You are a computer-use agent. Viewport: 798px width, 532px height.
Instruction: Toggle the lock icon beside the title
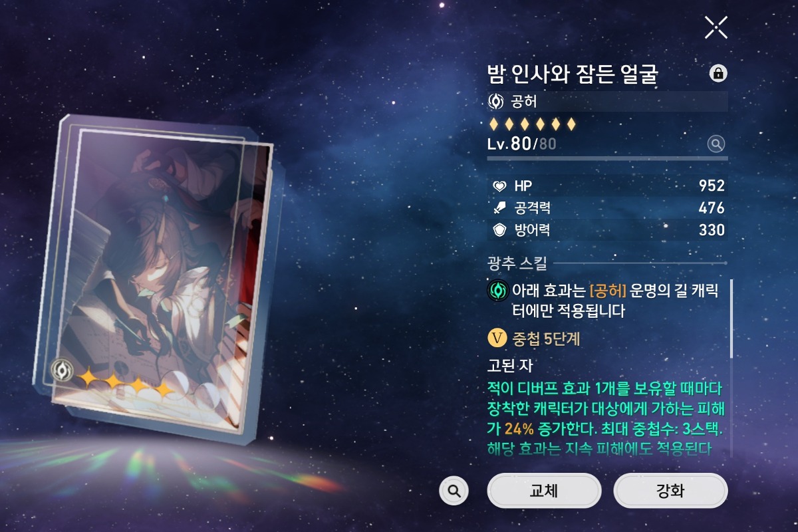pos(718,73)
